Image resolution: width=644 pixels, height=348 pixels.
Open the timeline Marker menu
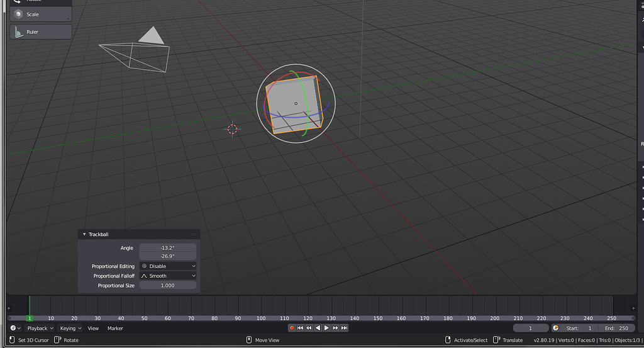[115, 328]
